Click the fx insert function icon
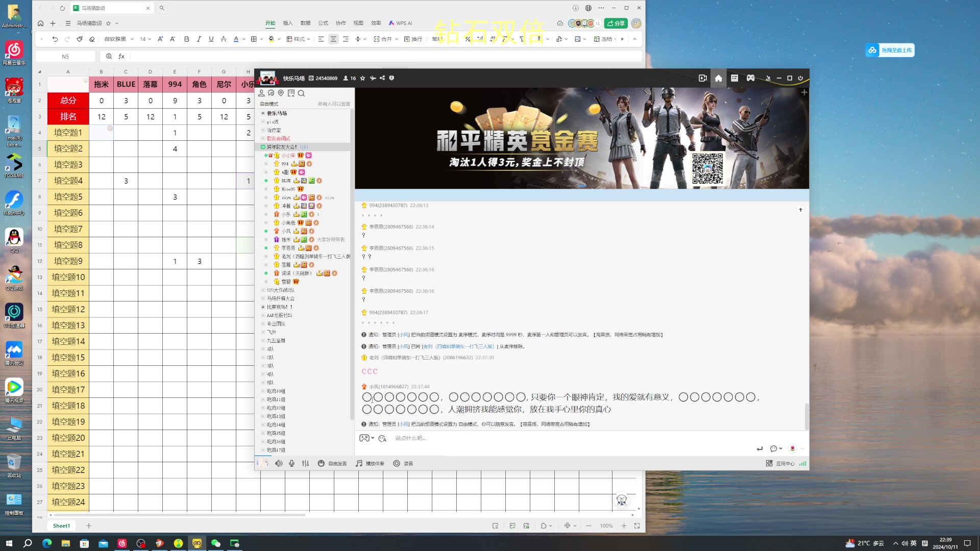This screenshot has width=980, height=551. pos(121,57)
